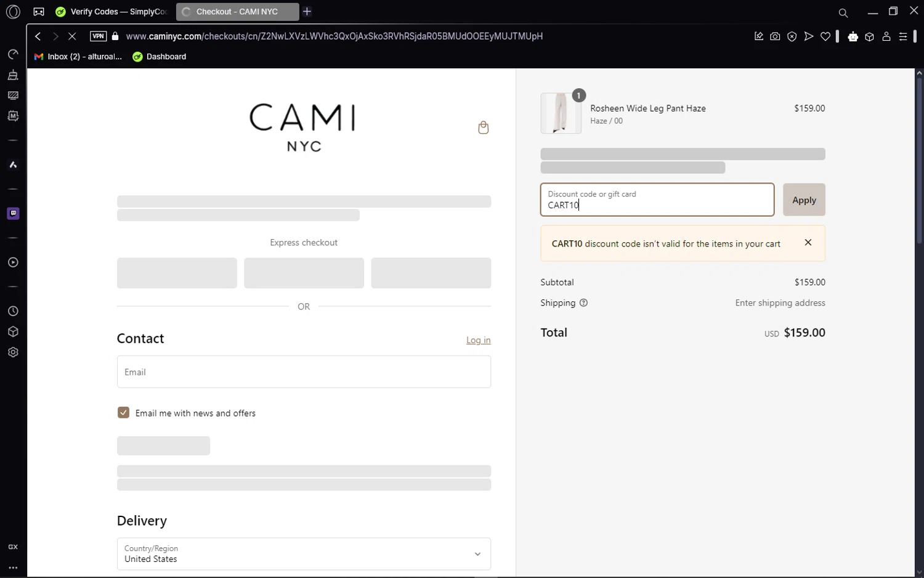Open the Dashboard bookmark

click(x=160, y=57)
